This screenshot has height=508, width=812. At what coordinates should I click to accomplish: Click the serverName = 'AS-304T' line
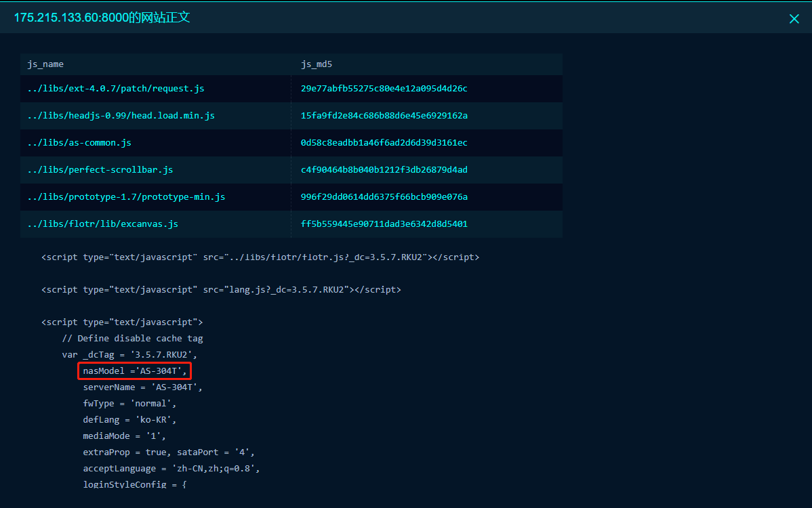pos(142,387)
